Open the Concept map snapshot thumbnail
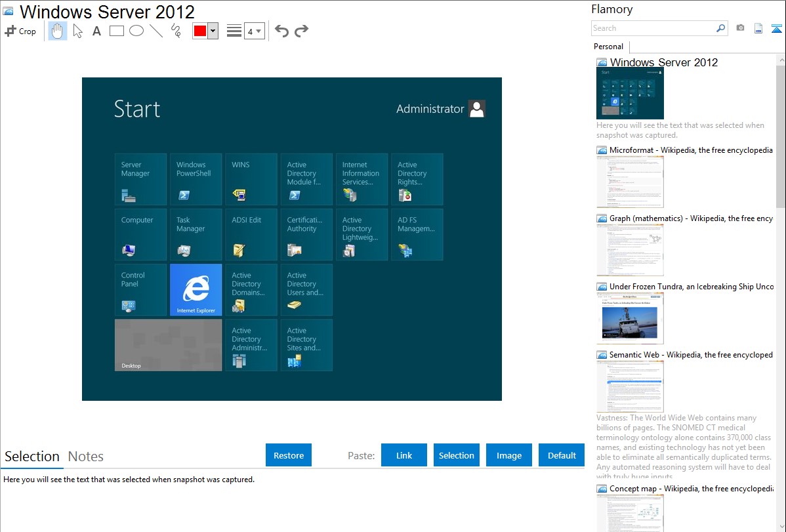Screen dimensions: 786x532 click(x=630, y=514)
